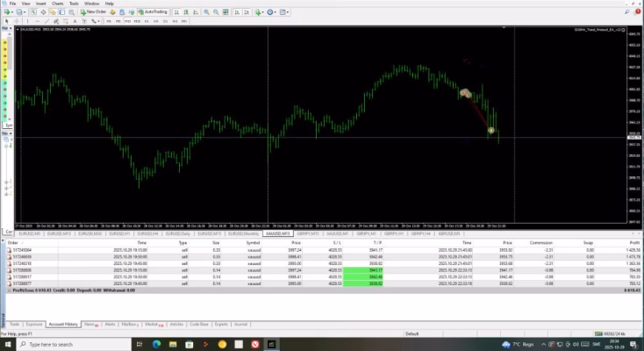Sort history by the Order column header
This screenshot has width=644, height=351.
click(13, 243)
